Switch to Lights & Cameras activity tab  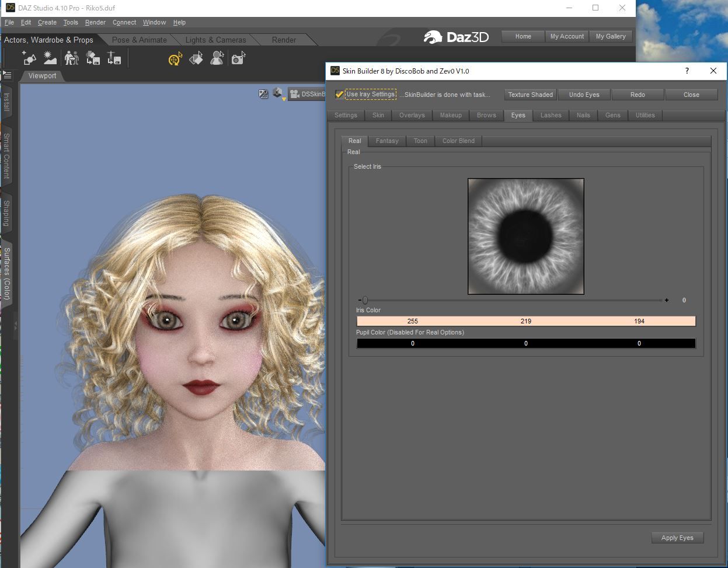[x=215, y=40]
